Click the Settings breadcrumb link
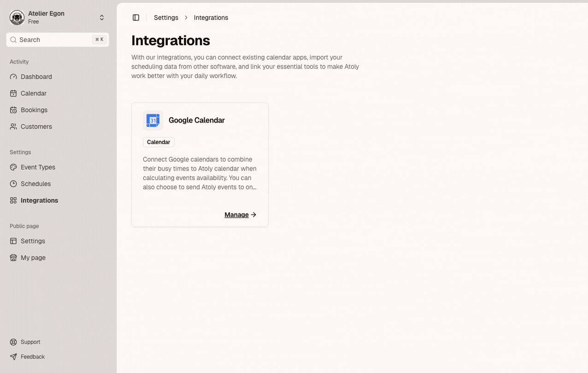This screenshot has height=373, width=588. pyautogui.click(x=166, y=18)
